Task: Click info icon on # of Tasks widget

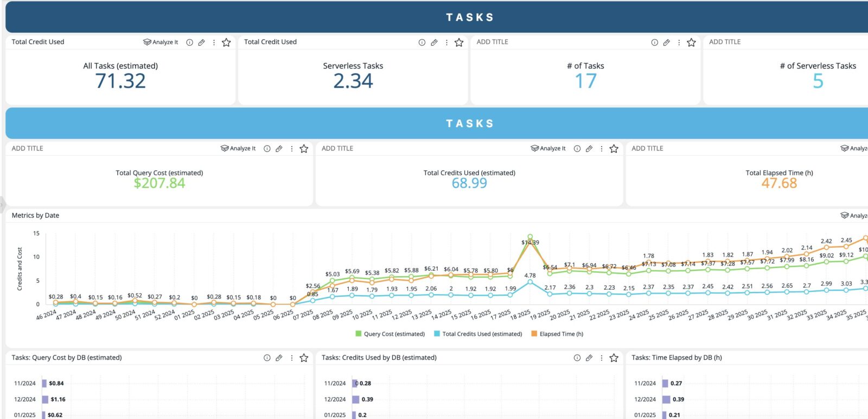Action: point(654,42)
